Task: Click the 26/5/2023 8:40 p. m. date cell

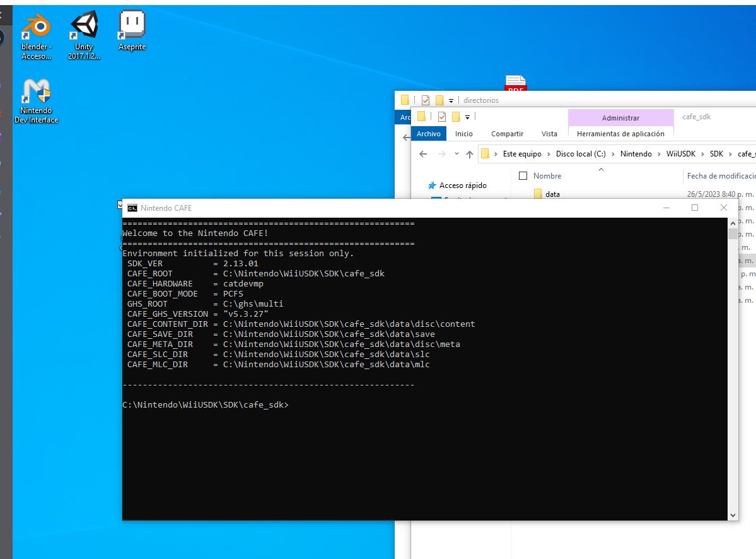Action: pos(720,194)
